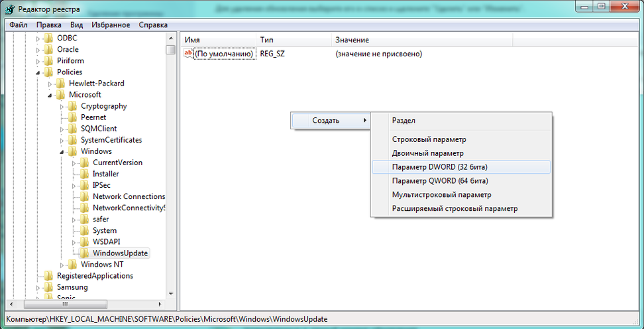Expand the Hewlett-Packard key
The width and height of the screenshot is (644, 329).
(50, 84)
